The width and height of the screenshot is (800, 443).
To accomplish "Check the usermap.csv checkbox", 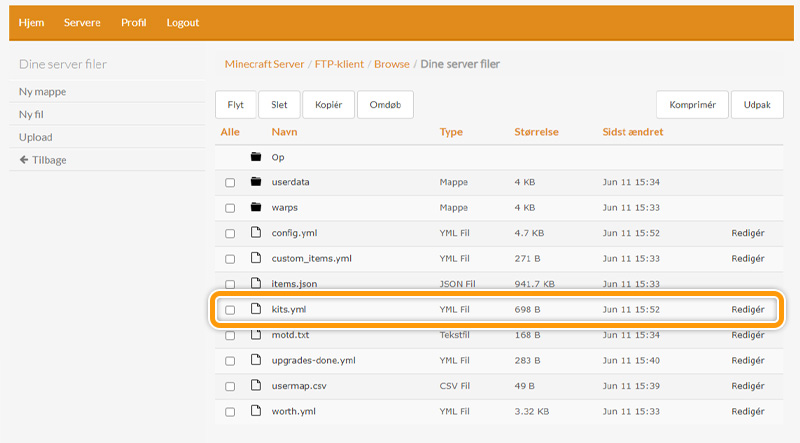I will click(x=230, y=386).
